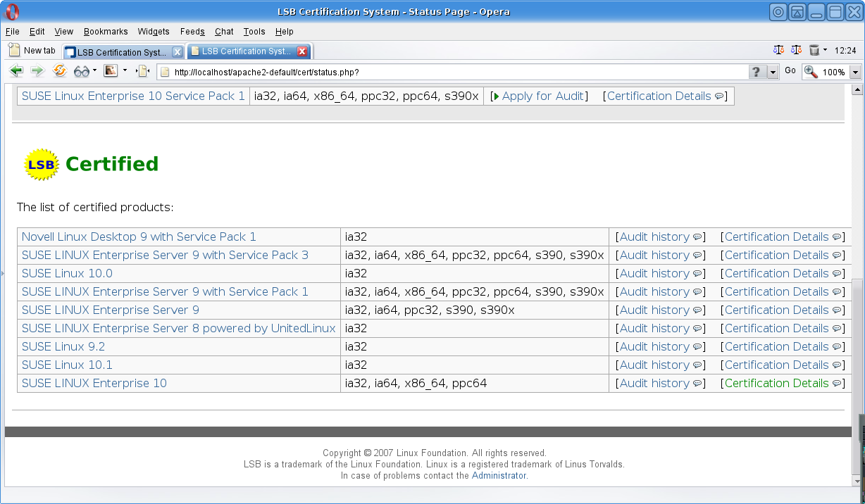Click the fit-to-width page icon
Screen dimensions: 865x504
click(x=144, y=71)
